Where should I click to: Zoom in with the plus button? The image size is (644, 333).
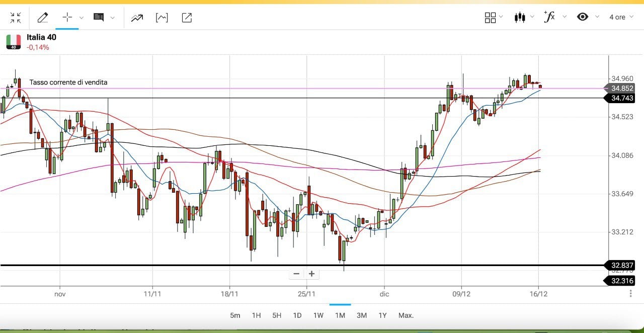312,274
